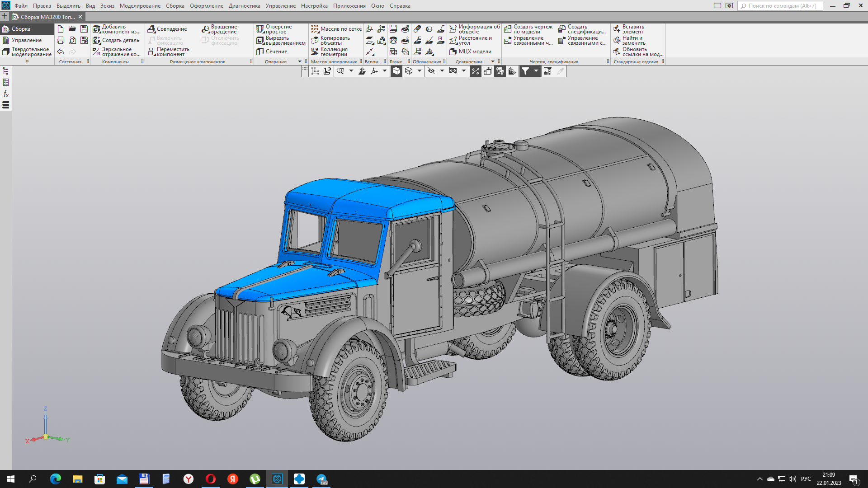Viewport: 868px width, 488px height.
Task: Expand the Operations panel dropdown arrow
Action: (299, 61)
